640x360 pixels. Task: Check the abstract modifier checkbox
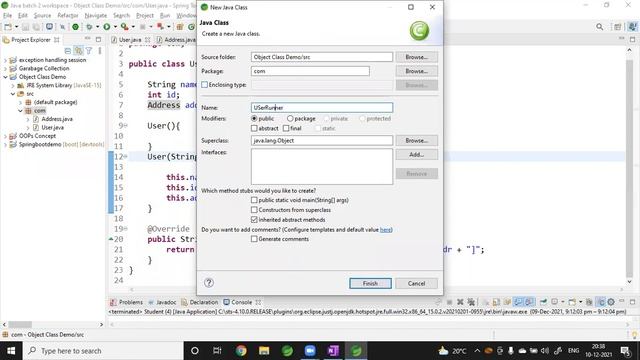(x=254, y=128)
